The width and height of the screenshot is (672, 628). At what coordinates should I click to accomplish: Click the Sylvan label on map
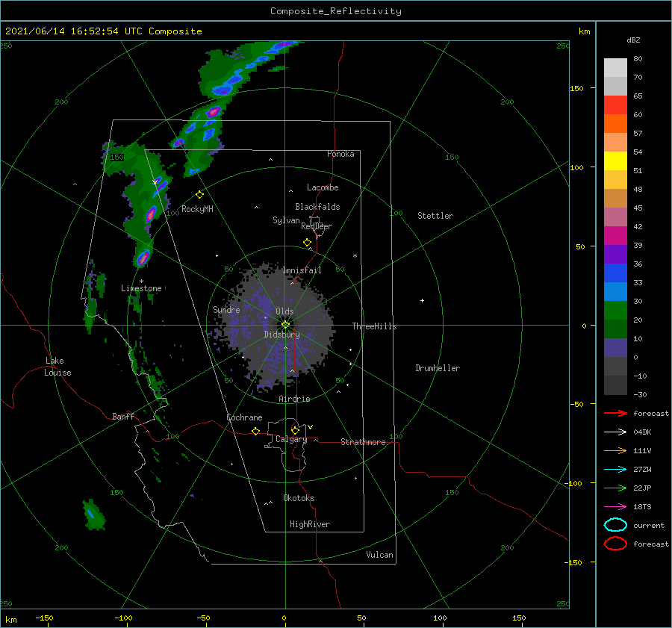pos(286,220)
